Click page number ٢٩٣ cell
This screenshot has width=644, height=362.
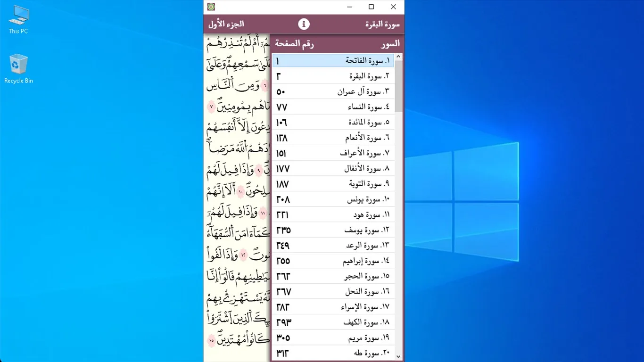click(284, 322)
